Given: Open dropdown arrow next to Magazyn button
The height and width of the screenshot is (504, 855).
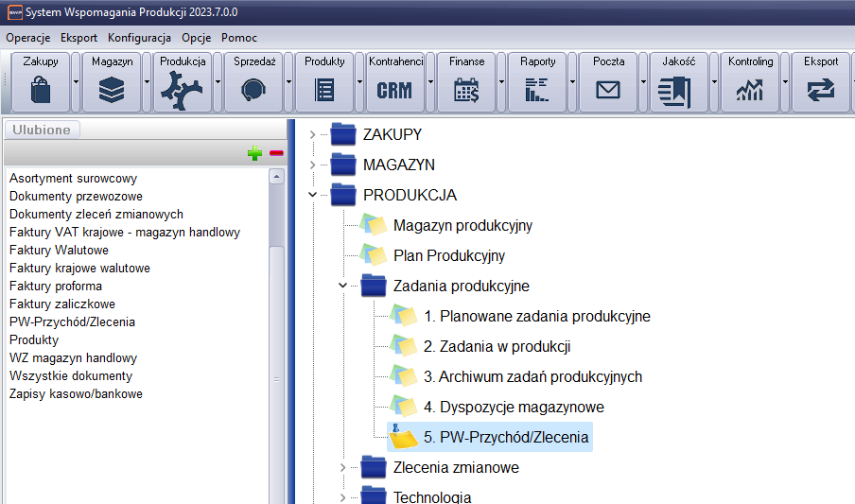Looking at the screenshot, I should (x=147, y=82).
